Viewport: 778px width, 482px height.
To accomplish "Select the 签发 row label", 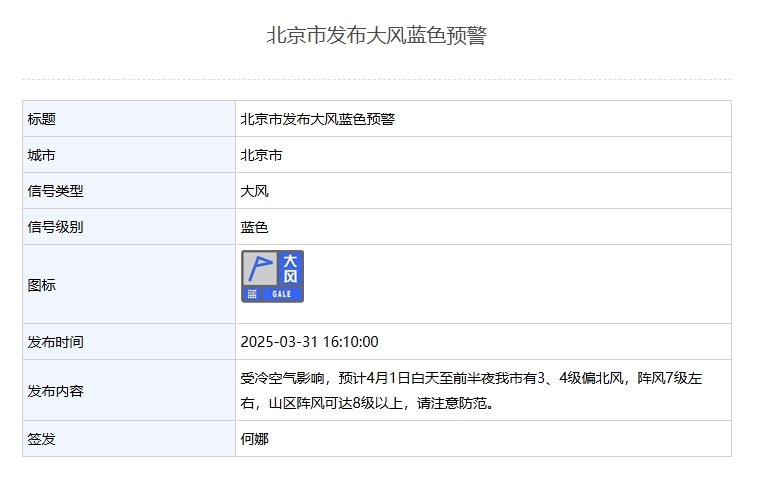I will [x=42, y=439].
